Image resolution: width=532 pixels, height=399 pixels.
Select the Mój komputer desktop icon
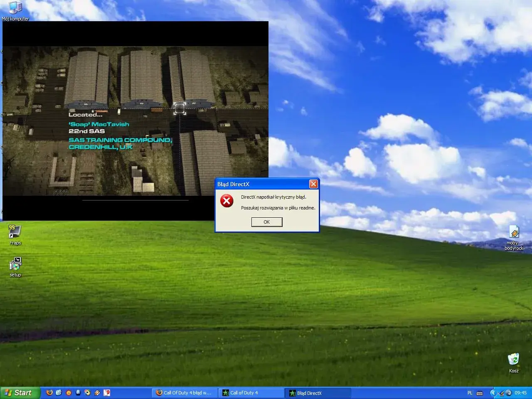15,11
